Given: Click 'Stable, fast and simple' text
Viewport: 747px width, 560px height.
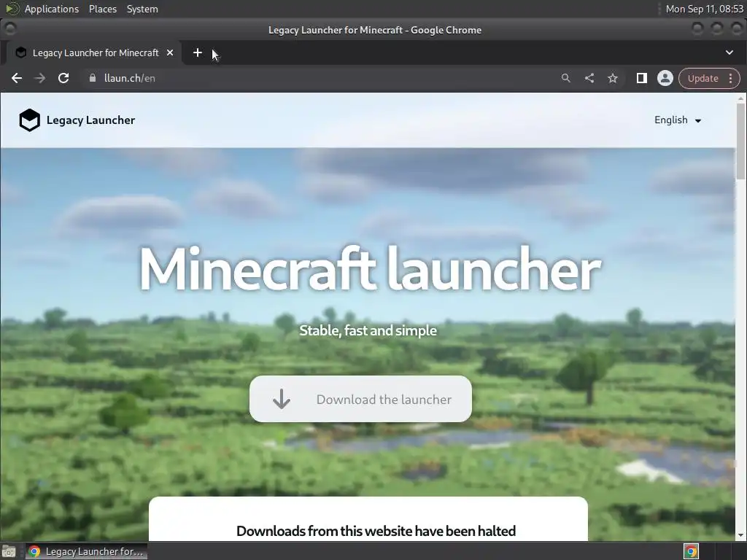Looking at the screenshot, I should click(368, 330).
